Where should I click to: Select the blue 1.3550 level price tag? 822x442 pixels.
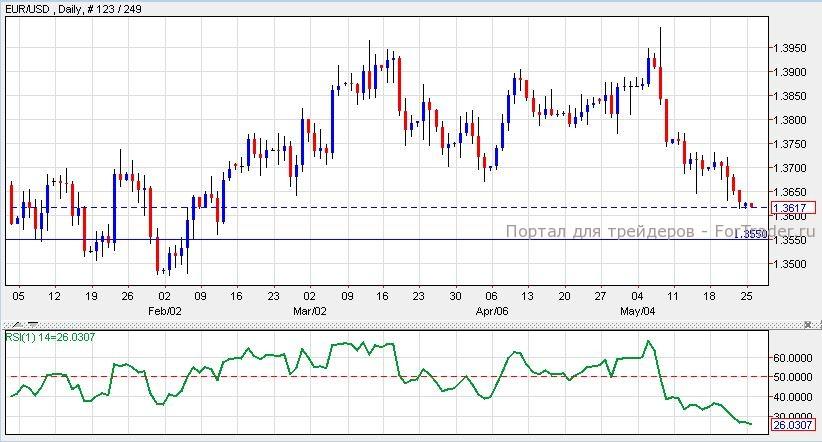752,234
